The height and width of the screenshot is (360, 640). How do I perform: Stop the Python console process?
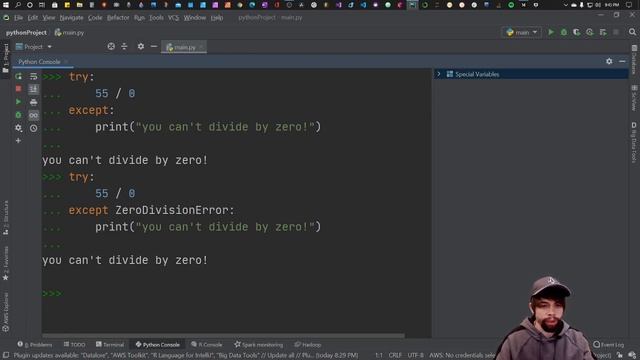pyautogui.click(x=18, y=89)
